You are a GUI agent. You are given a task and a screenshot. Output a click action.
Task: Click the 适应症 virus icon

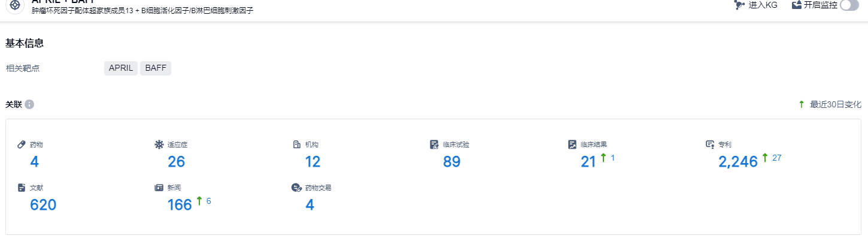pos(159,144)
